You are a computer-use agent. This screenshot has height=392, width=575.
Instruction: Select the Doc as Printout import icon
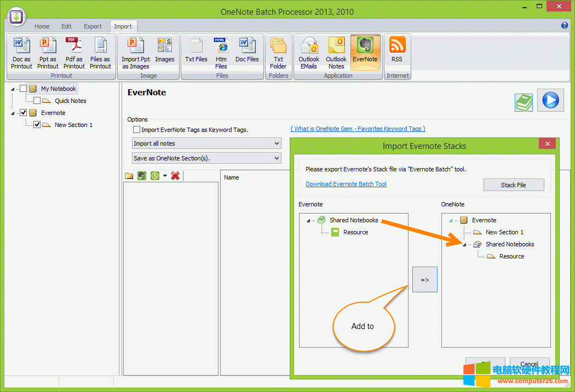(x=21, y=52)
